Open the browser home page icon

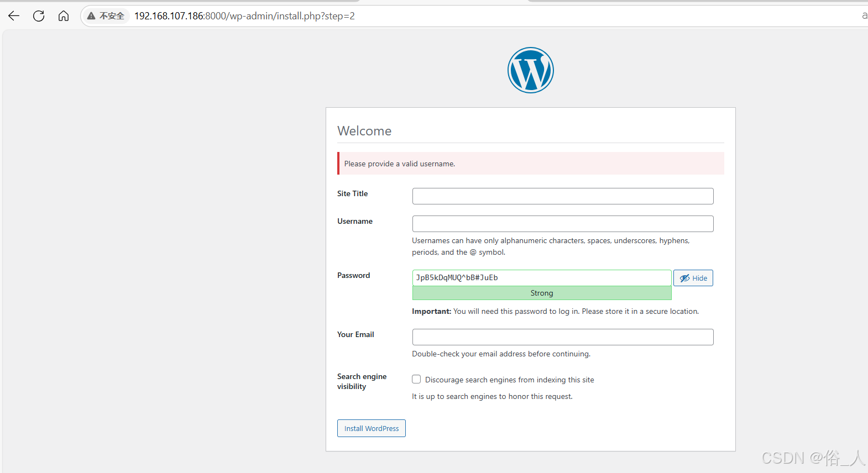(64, 16)
